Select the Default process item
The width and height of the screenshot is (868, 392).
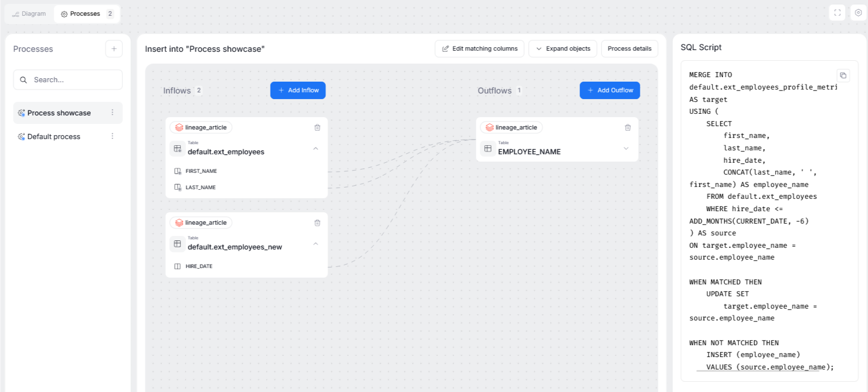(68, 136)
